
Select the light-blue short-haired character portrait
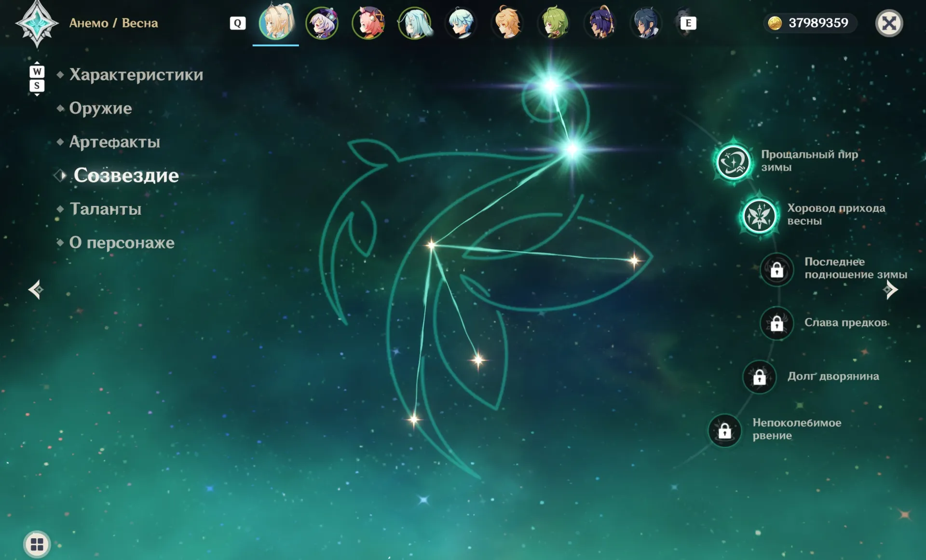click(x=461, y=22)
